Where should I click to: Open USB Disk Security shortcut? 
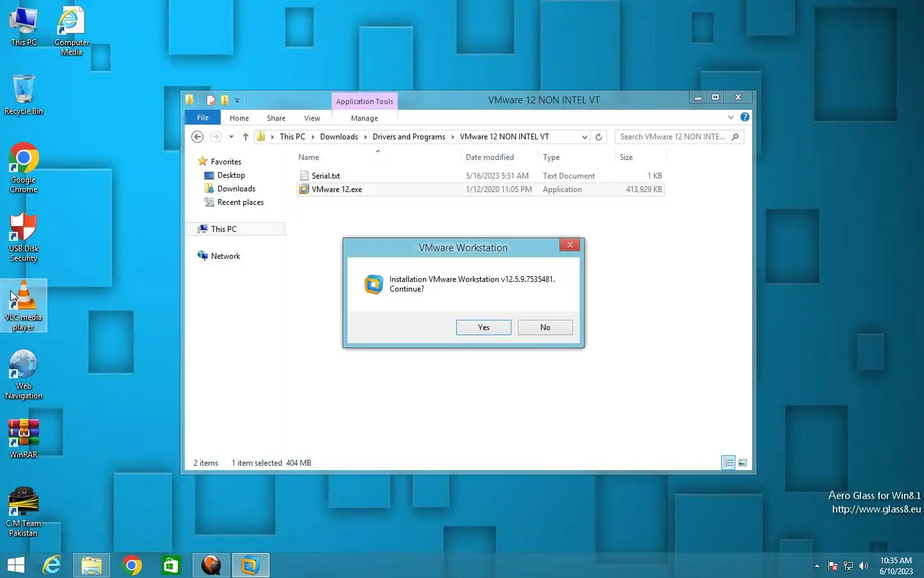click(24, 237)
